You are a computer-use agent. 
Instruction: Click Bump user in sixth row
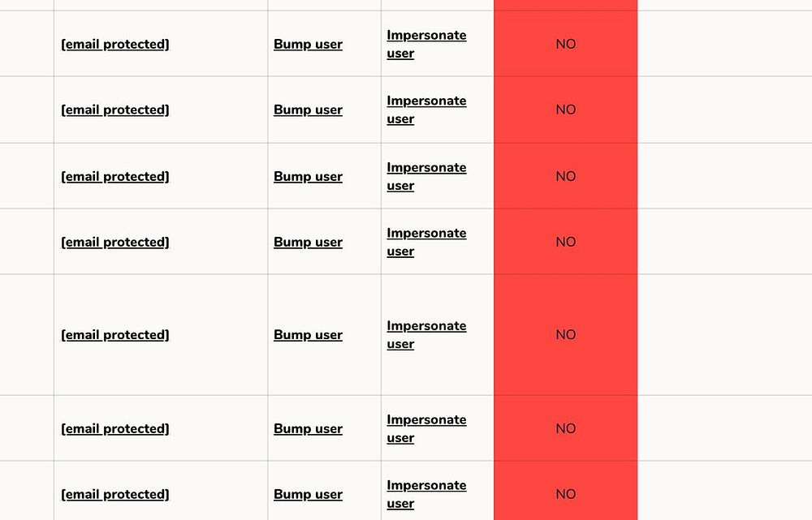(x=308, y=429)
